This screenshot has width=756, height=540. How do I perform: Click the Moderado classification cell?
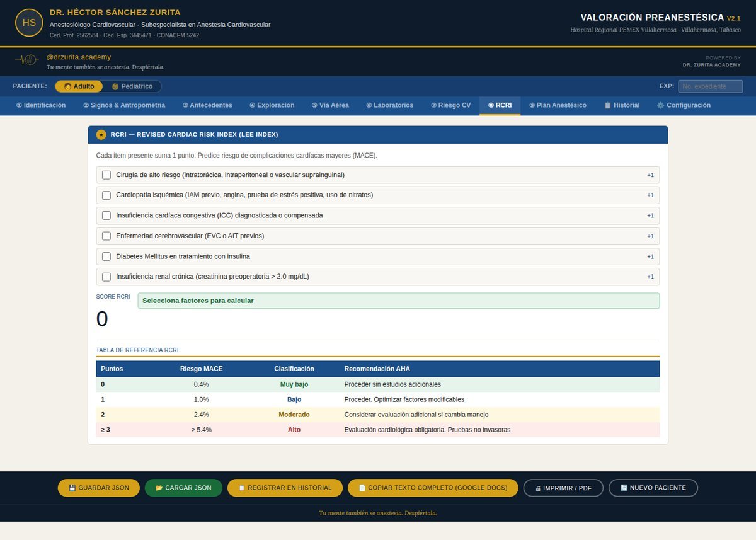294,415
